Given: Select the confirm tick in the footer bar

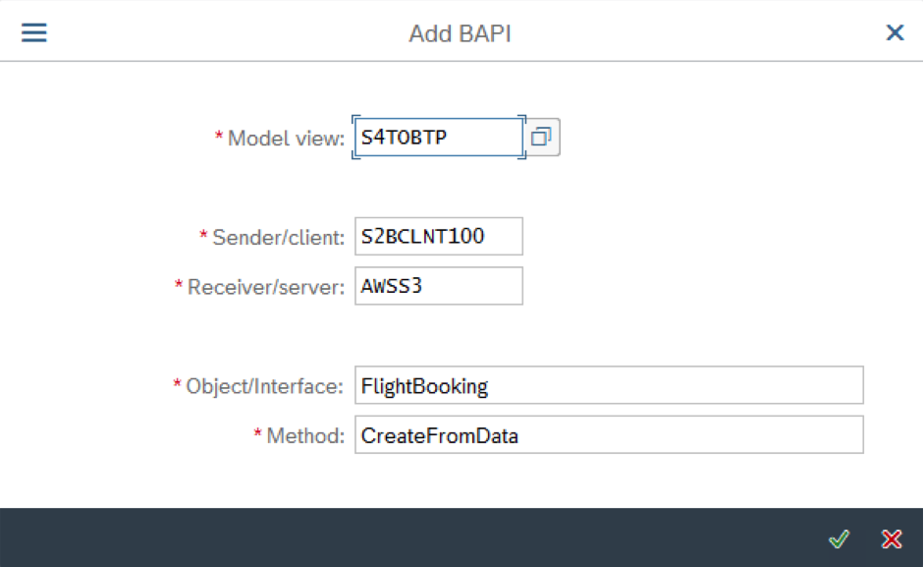Looking at the screenshot, I should (840, 539).
